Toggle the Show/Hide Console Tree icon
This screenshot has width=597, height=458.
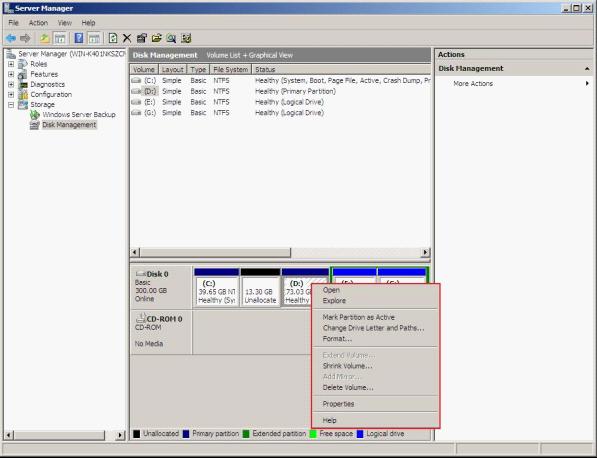[60, 38]
